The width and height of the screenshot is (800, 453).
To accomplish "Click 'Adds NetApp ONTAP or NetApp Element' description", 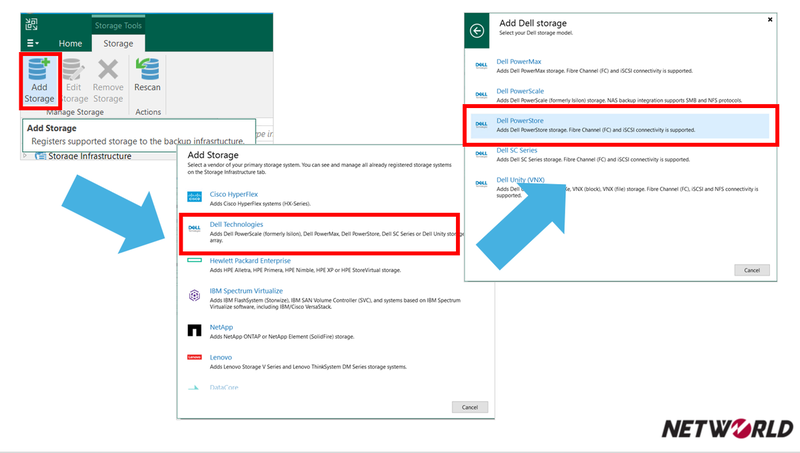I will [282, 337].
